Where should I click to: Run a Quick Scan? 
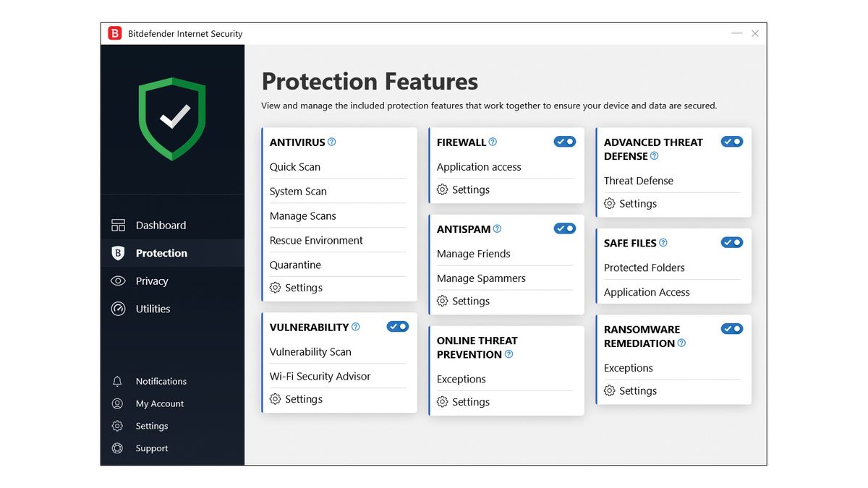[x=295, y=166]
